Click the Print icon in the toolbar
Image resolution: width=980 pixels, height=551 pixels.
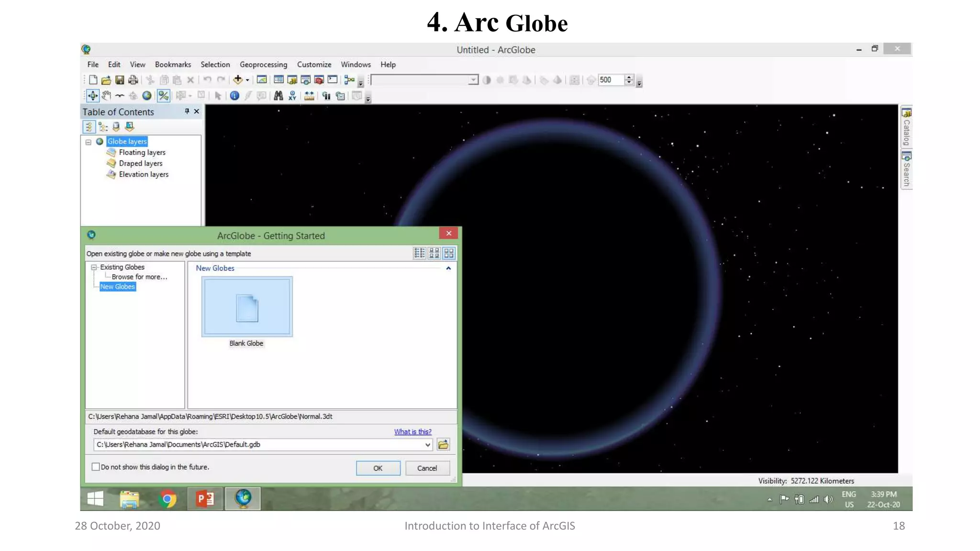(x=133, y=80)
